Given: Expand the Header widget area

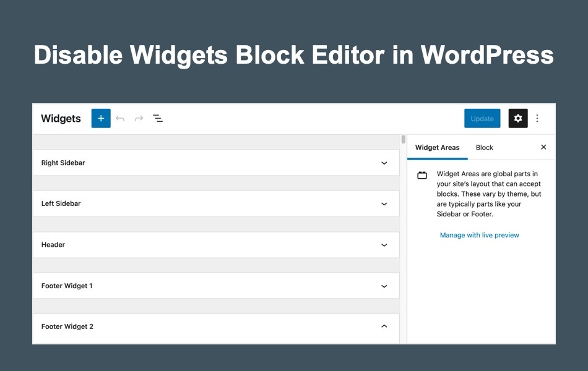Looking at the screenshot, I should point(384,244).
